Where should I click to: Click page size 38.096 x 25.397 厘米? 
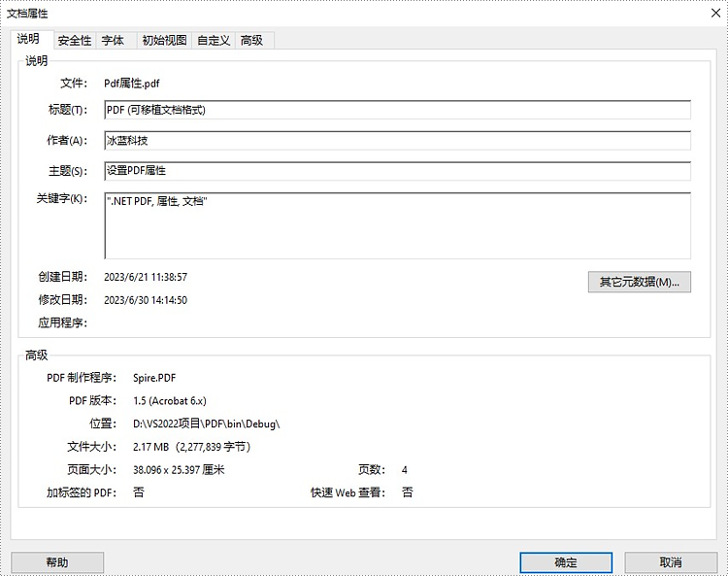179,470
